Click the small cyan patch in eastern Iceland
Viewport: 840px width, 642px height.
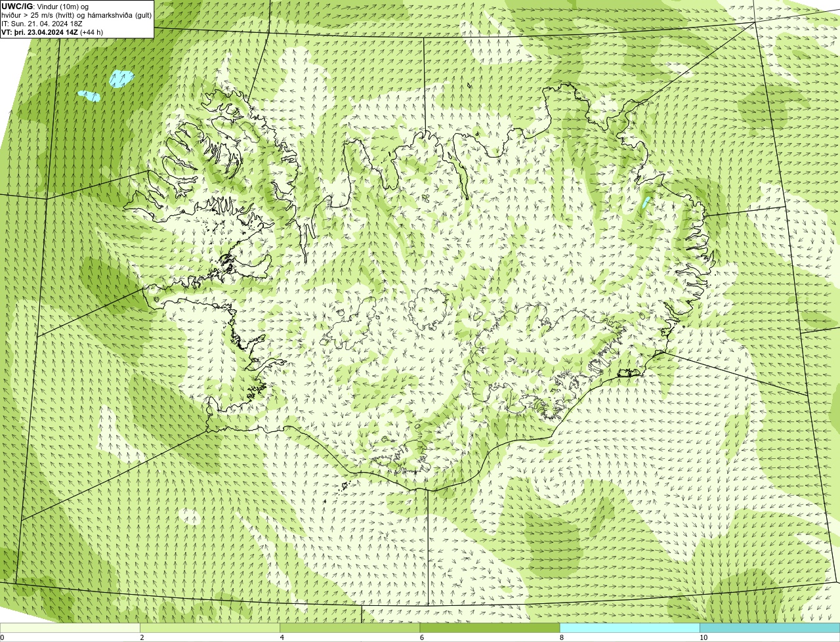click(646, 203)
